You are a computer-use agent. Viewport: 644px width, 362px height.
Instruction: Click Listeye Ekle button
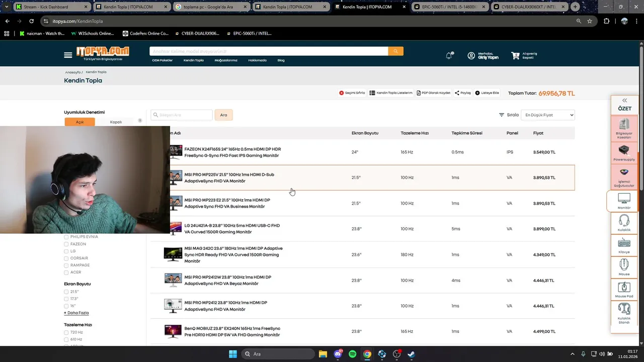[x=487, y=93]
